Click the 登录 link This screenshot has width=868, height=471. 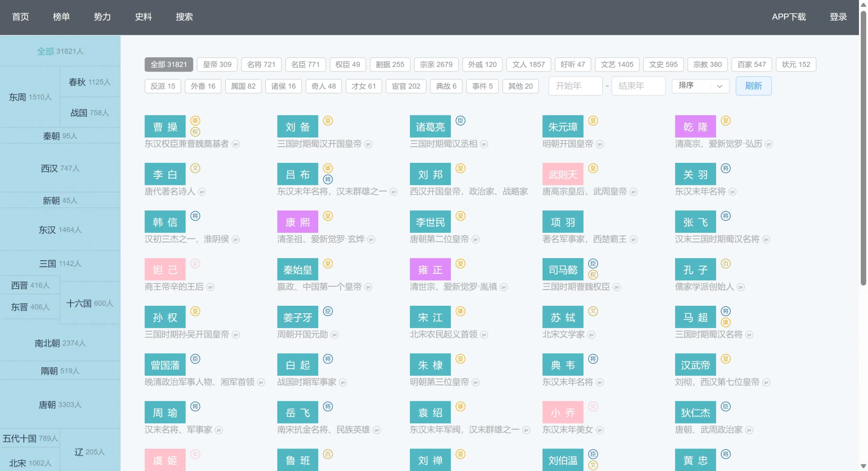[x=838, y=17]
